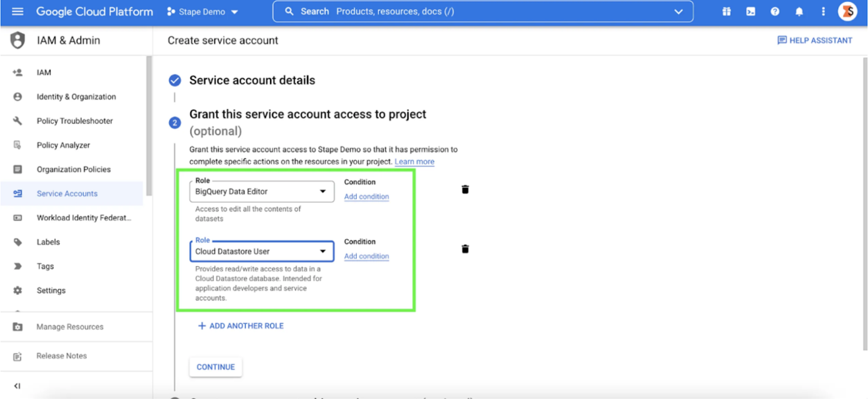The height and width of the screenshot is (399, 868).
Task: Activate Cloud Shell terminal icon
Action: [751, 11]
